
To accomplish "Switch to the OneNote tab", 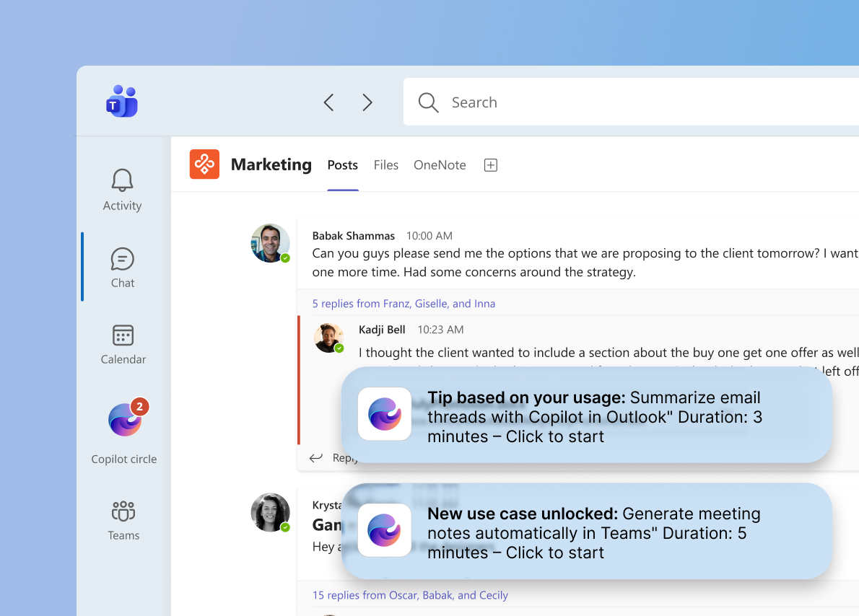I will coord(440,164).
